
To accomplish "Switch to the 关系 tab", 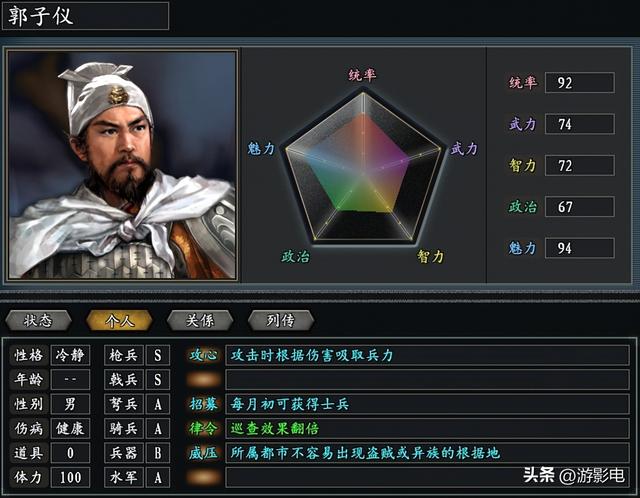I will pyautogui.click(x=199, y=320).
